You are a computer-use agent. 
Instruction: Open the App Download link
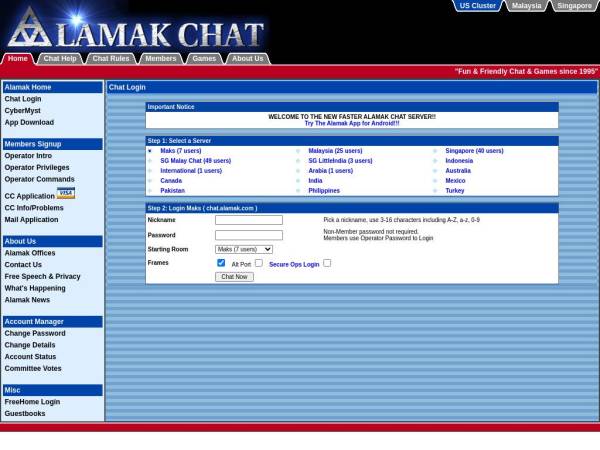point(29,122)
